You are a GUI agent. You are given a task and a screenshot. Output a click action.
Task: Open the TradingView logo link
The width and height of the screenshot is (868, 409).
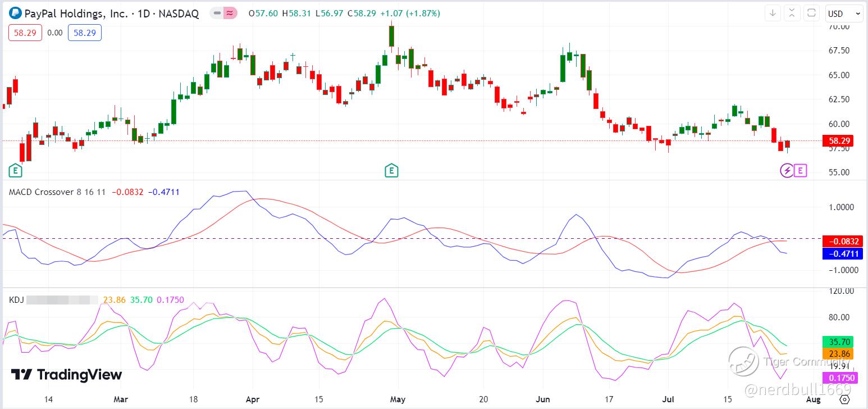point(66,375)
